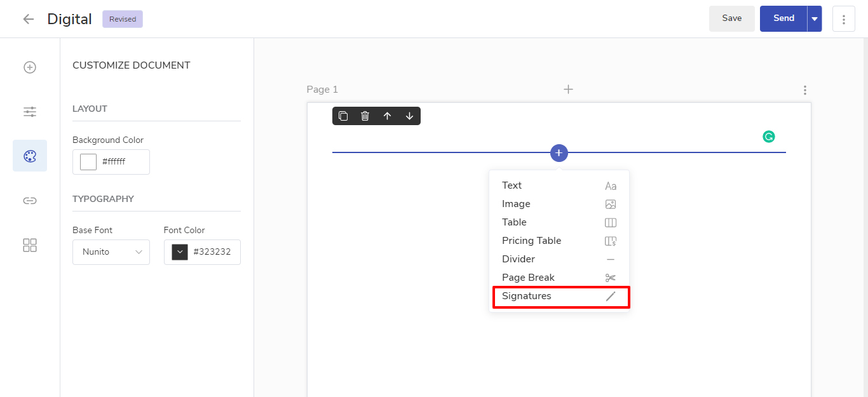Open the white Background Color swatch
The image size is (868, 397).
(88, 162)
